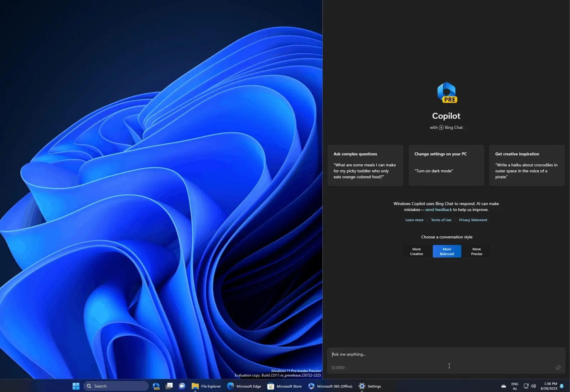Click the Copilot PRE logo

(446, 92)
